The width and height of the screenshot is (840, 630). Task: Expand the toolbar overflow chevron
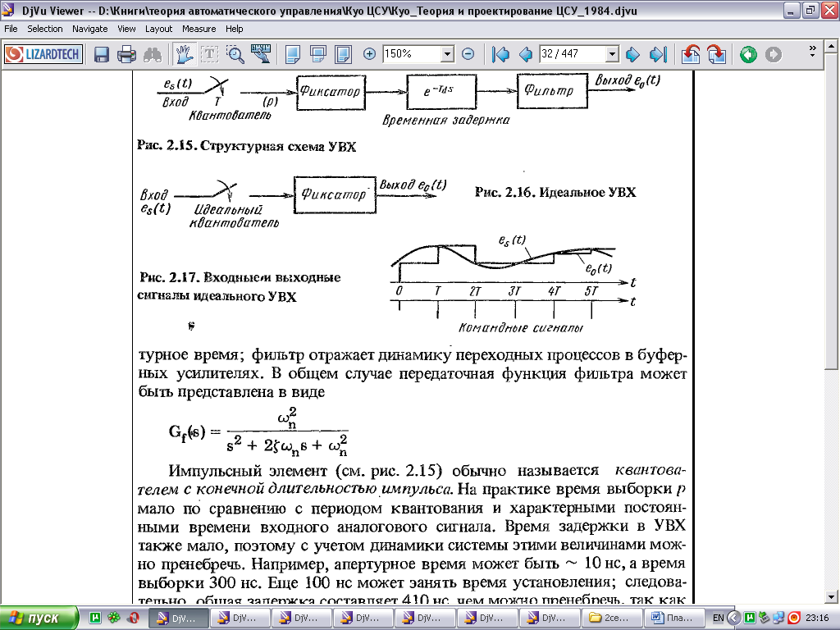coord(812,52)
